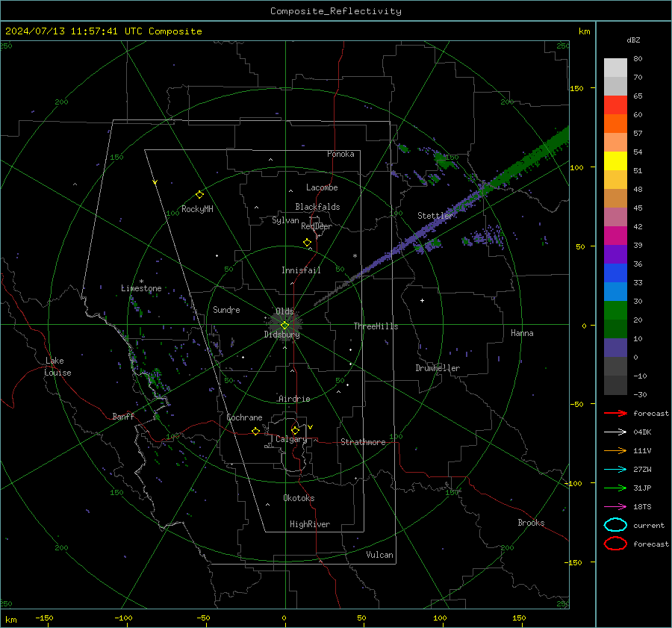
Task: Click the bright green swatch between 30 and 20 dBZ
Action: [615, 311]
